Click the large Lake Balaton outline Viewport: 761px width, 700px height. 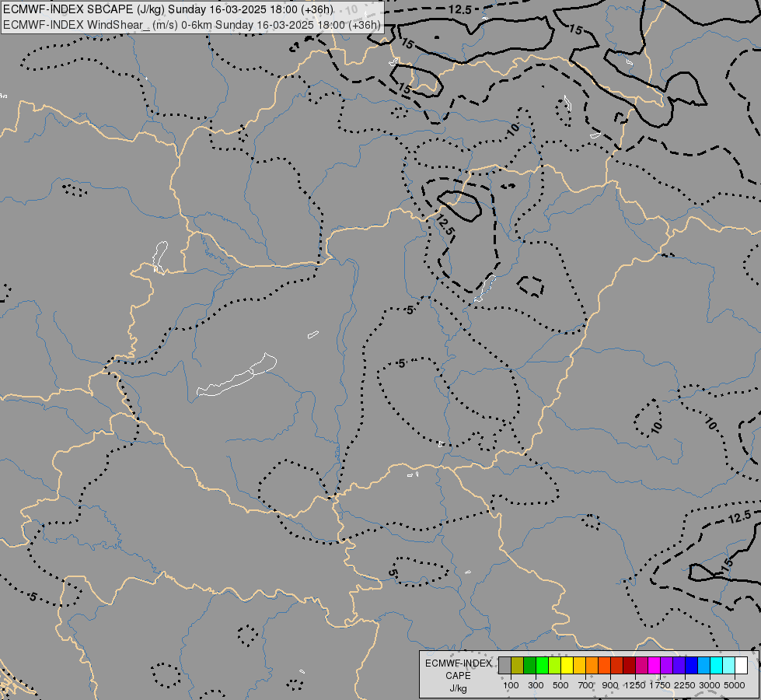click(x=237, y=375)
